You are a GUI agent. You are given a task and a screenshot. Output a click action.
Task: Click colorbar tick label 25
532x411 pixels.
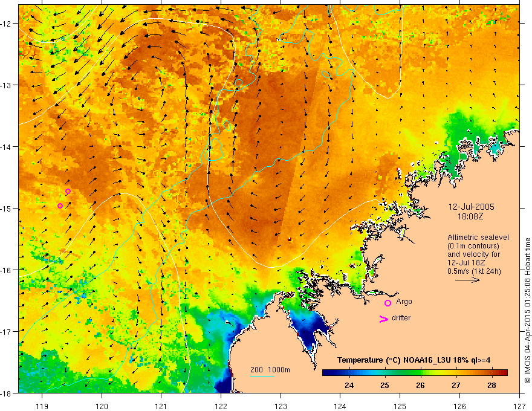(384, 385)
